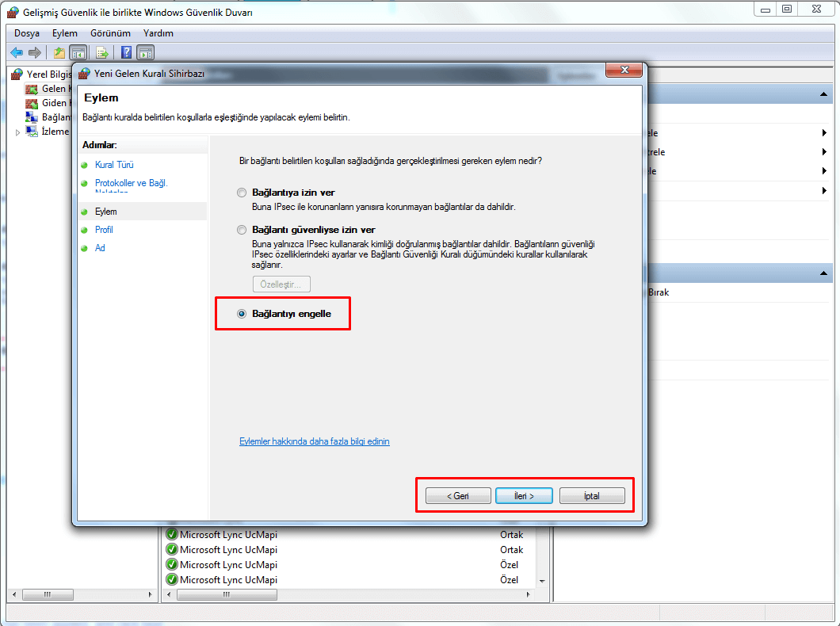The width and height of the screenshot is (840, 626).
Task: Select the 'Bağlantıya izin ver' radio option
Action: (242, 193)
